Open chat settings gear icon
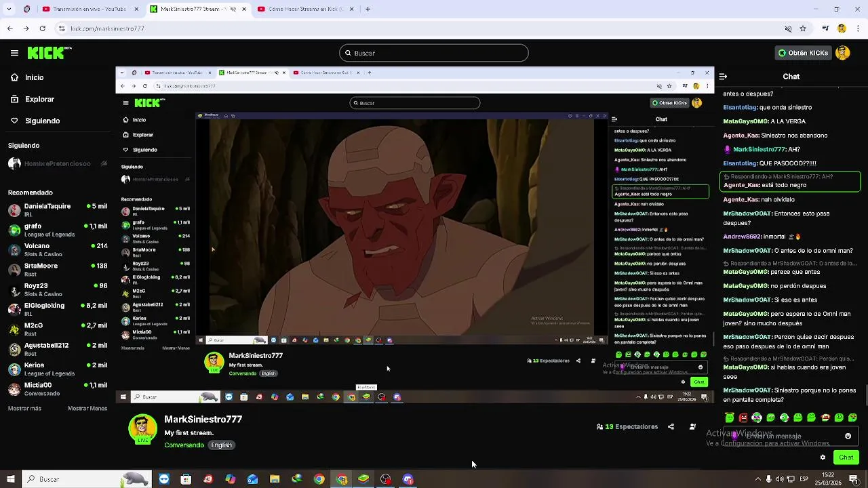Viewport: 868px width, 488px height. [x=823, y=457]
